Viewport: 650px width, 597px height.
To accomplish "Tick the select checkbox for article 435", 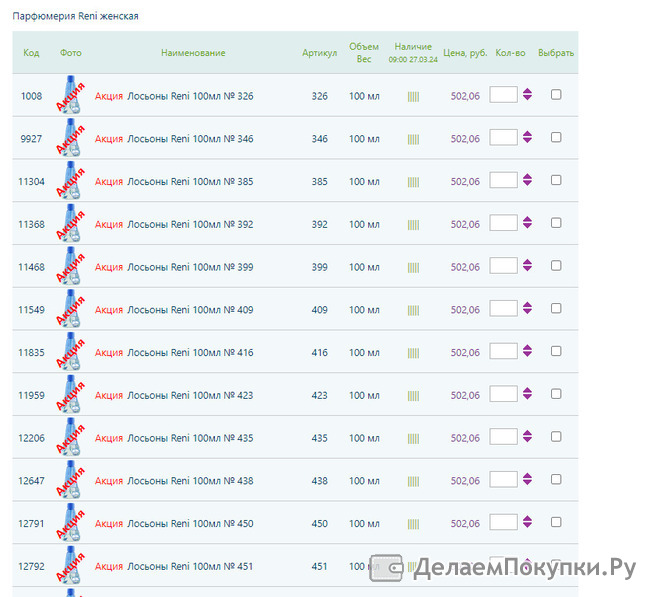I will point(556,436).
